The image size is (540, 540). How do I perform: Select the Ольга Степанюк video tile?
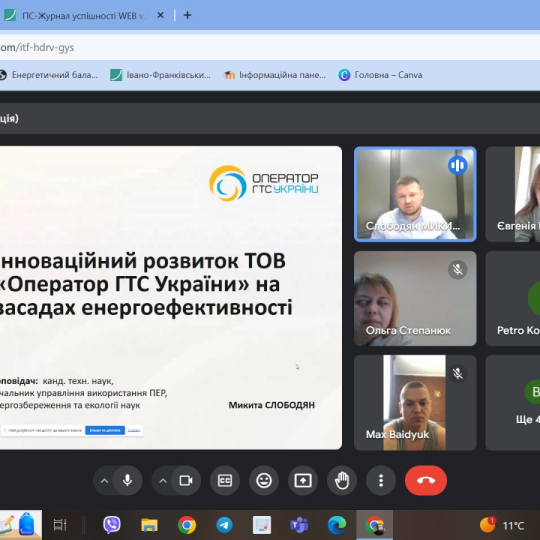[x=415, y=299]
